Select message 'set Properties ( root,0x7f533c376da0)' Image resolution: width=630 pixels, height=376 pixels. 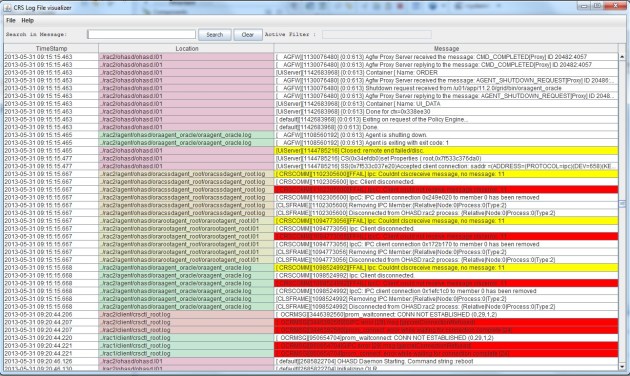tap(446, 158)
